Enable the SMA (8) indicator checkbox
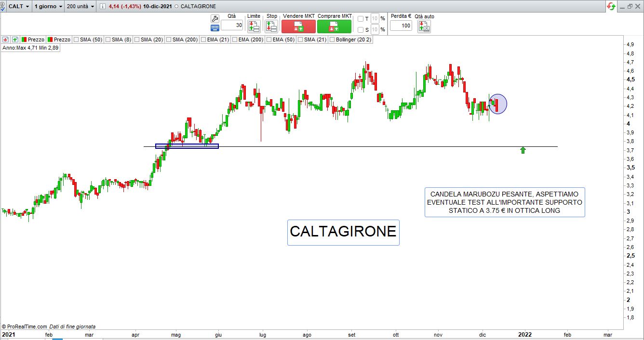Image resolution: width=644 pixels, height=340 pixels. 108,39
